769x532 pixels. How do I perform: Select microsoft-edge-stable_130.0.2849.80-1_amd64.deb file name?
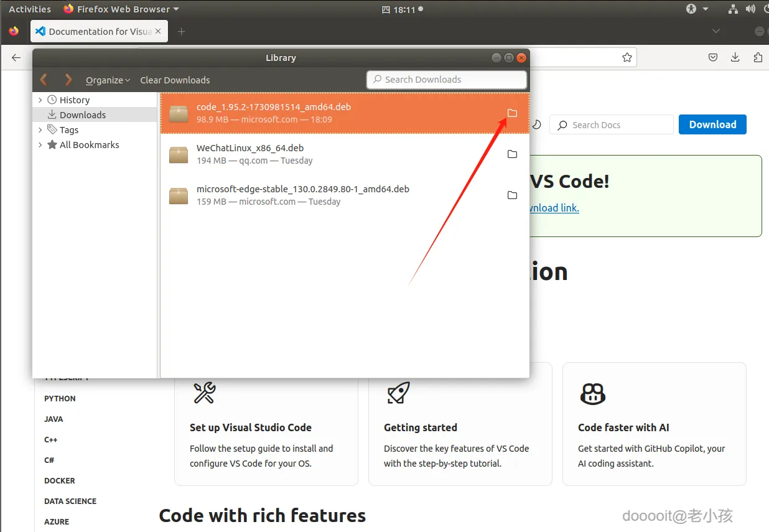303,189
